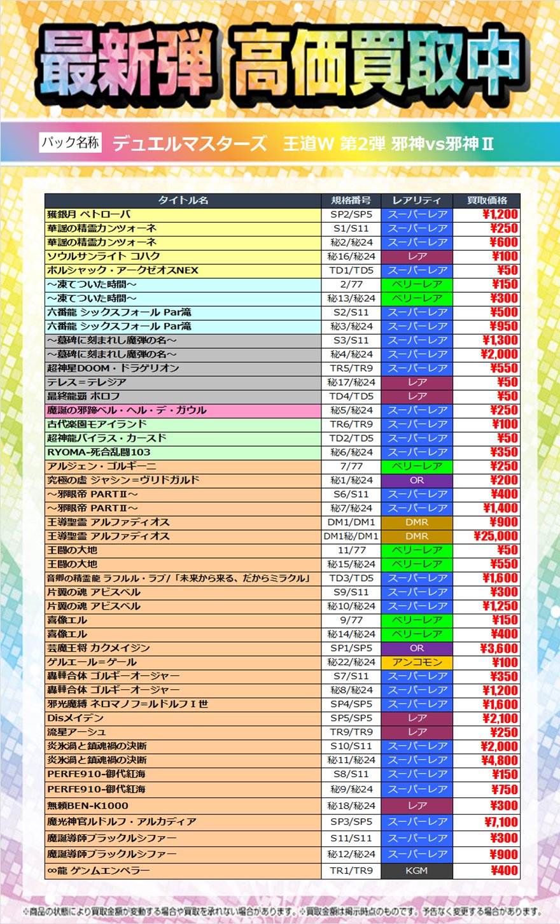Select card name 古代楽園モアイランド
The width and height of the screenshot is (560, 924).
pyautogui.click(x=97, y=424)
